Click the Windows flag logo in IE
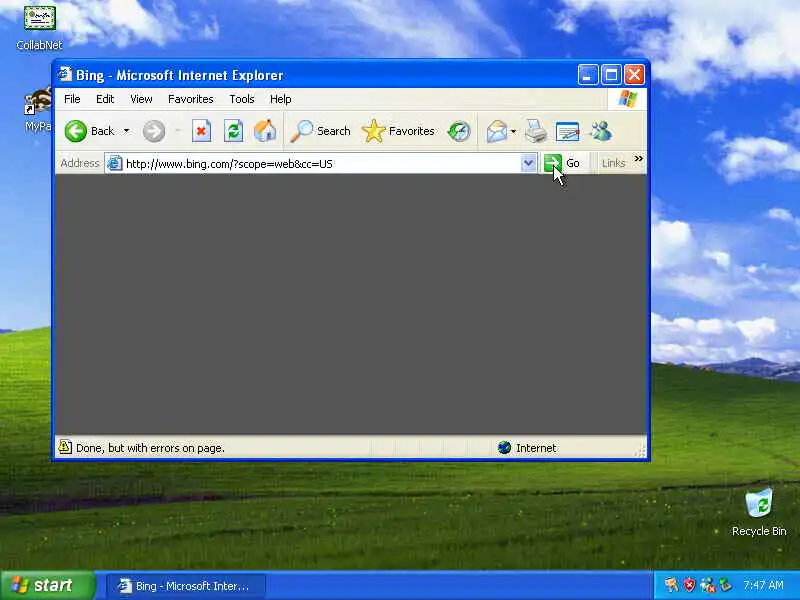 [627, 98]
